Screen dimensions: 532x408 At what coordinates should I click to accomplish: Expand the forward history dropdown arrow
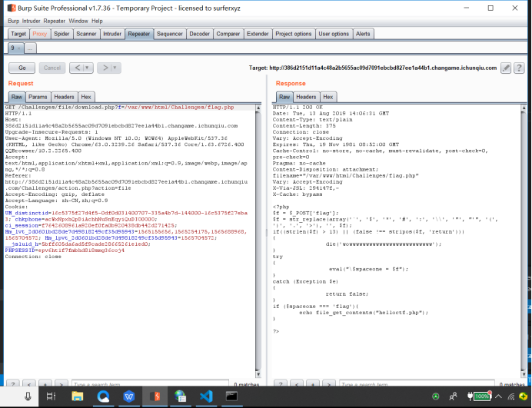pos(115,68)
